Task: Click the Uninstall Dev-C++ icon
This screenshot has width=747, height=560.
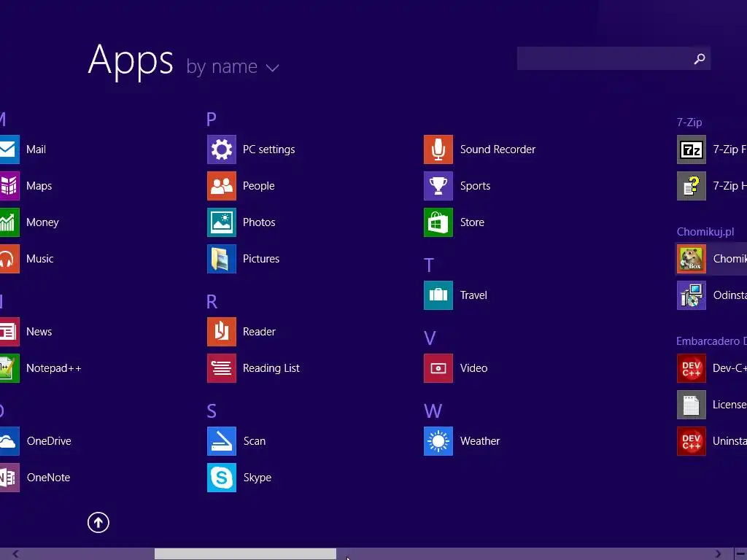Action: tap(692, 441)
